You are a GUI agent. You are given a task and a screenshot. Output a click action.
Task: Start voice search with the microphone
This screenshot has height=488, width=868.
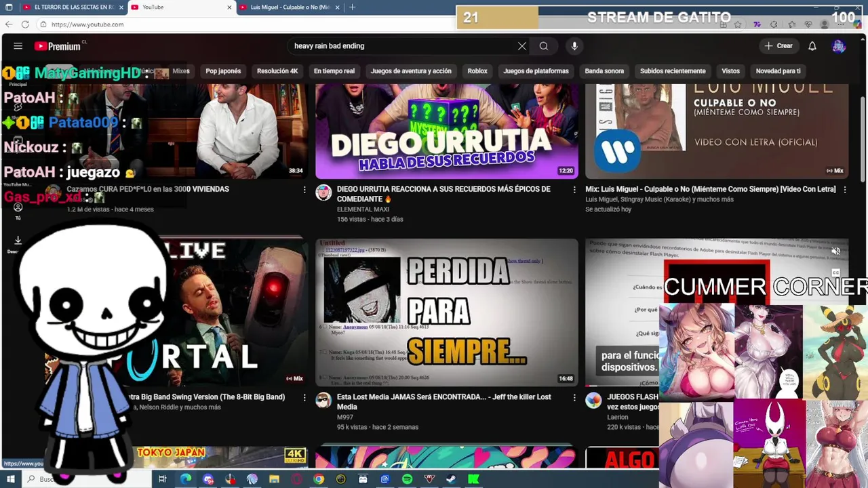coord(574,46)
